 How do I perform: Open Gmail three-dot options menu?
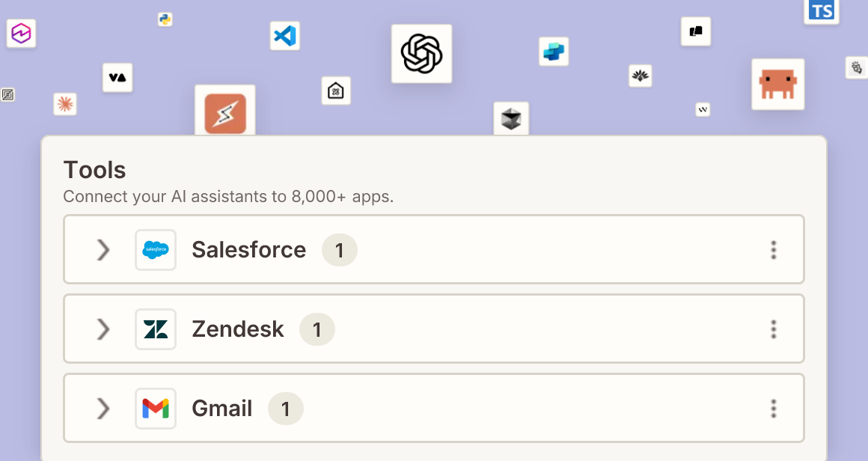(773, 409)
